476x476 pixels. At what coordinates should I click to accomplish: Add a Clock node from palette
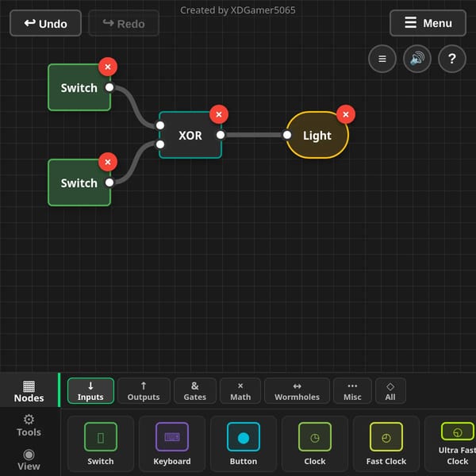coord(315,443)
